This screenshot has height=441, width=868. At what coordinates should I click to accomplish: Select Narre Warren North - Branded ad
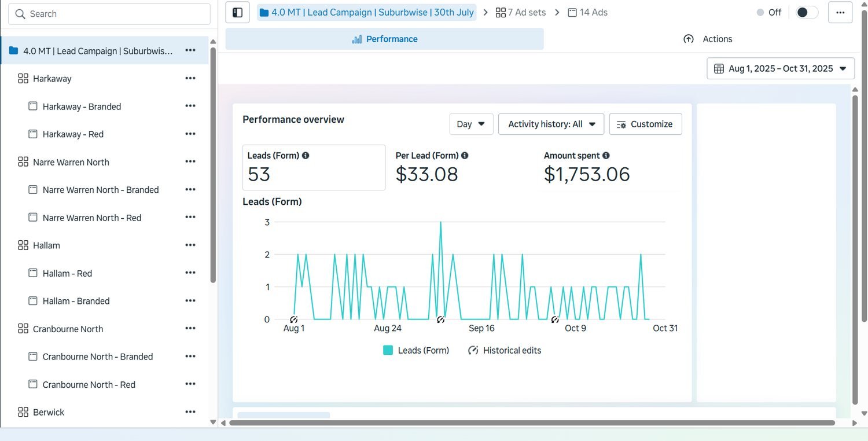click(101, 189)
